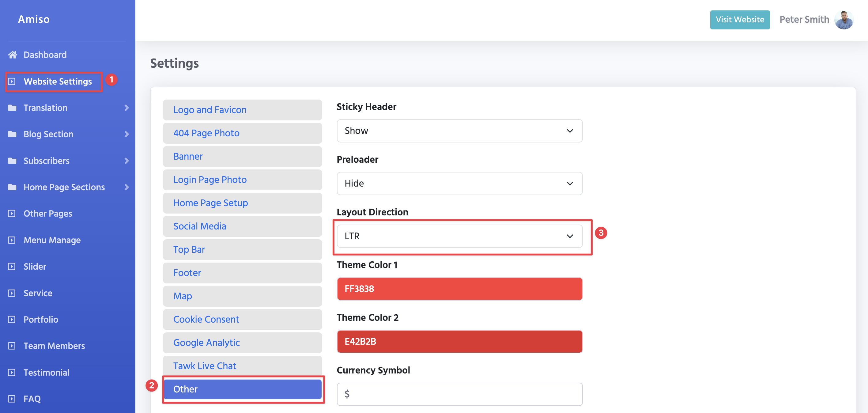Select the Home Page Setup tab
This screenshot has width=868, height=413.
tap(242, 203)
